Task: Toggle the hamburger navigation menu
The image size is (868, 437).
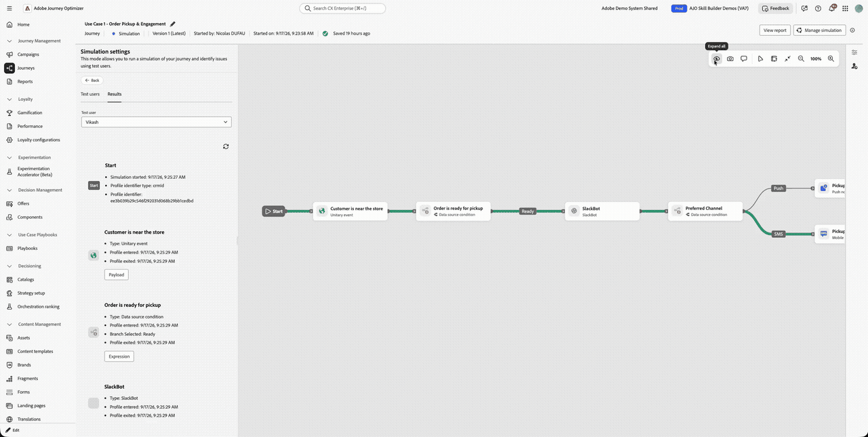Action: coord(9,8)
